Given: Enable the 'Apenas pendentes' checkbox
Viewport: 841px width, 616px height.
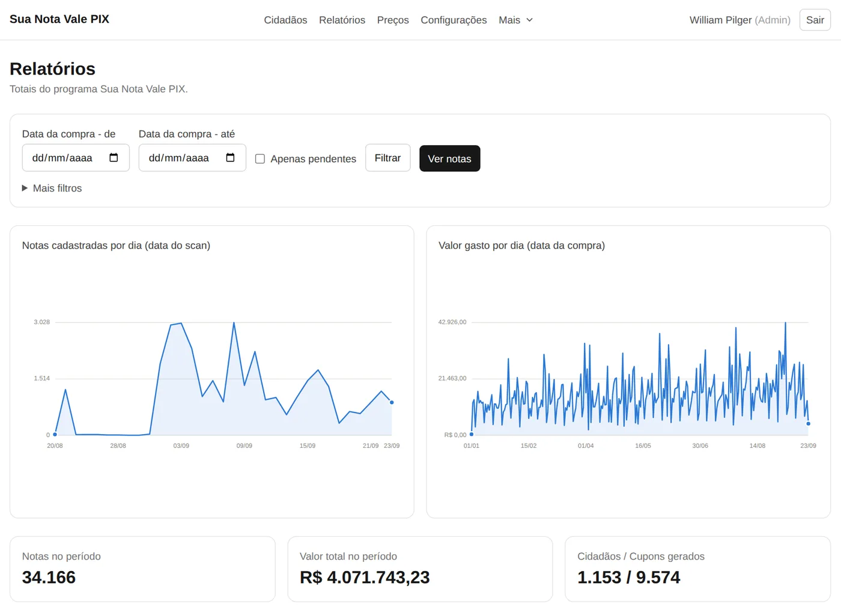Looking at the screenshot, I should (x=260, y=159).
